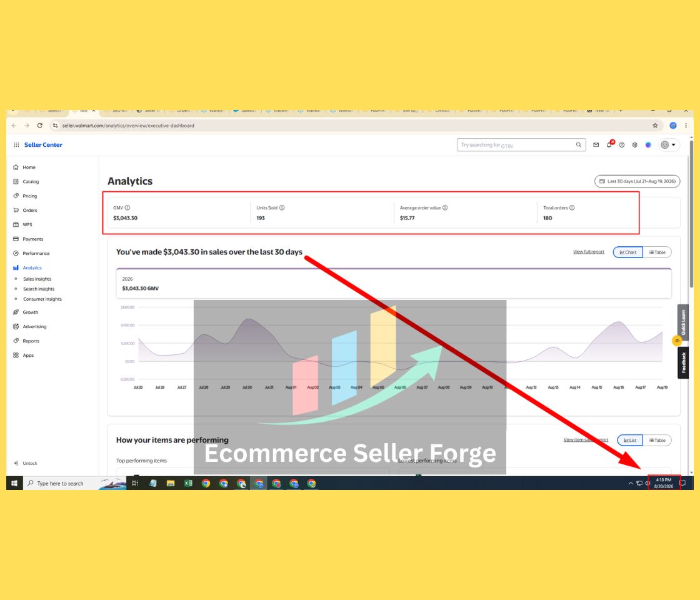Show GMV info tooltip icon
This screenshot has width=700, height=600.
coord(127,207)
